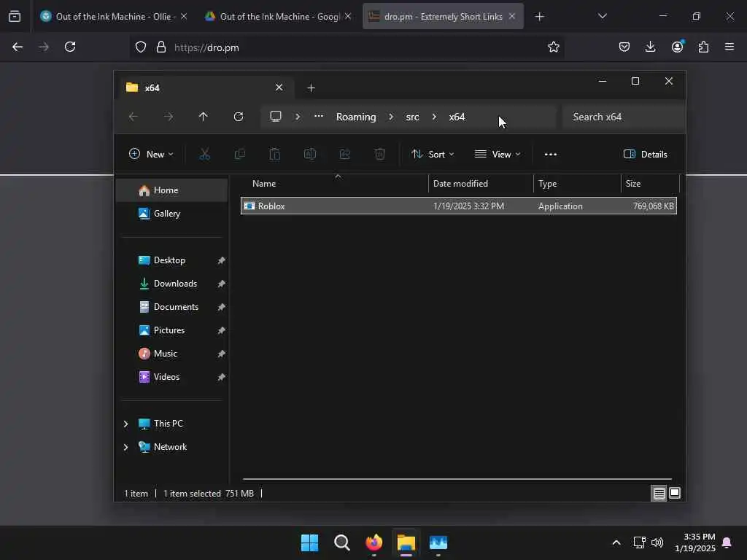
Task: Select the dro.pm Extremely Short Links tab
Action: click(443, 16)
